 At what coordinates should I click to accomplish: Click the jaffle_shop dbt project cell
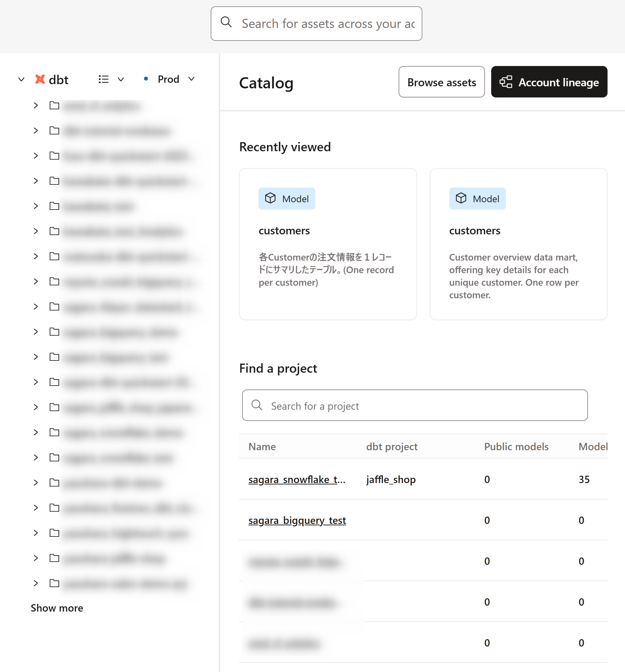391,480
